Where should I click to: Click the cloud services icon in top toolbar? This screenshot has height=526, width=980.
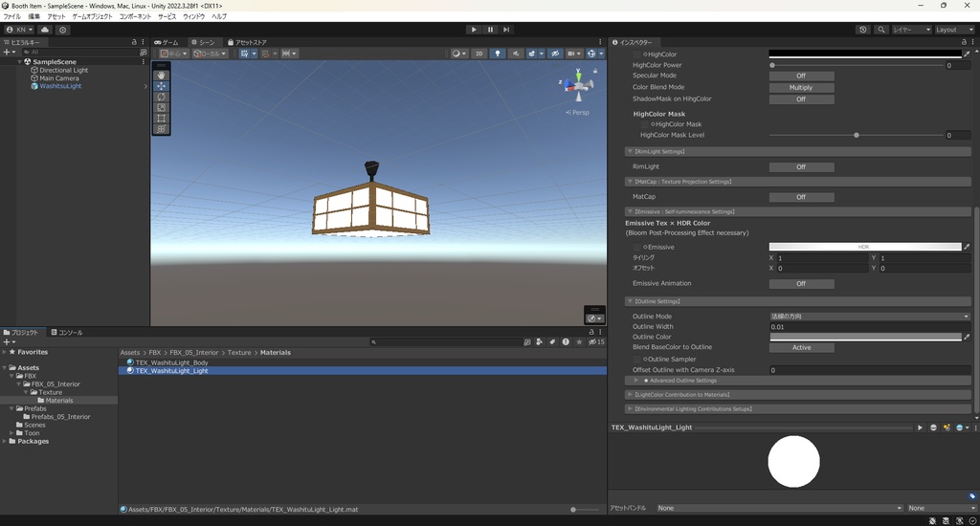tap(45, 30)
